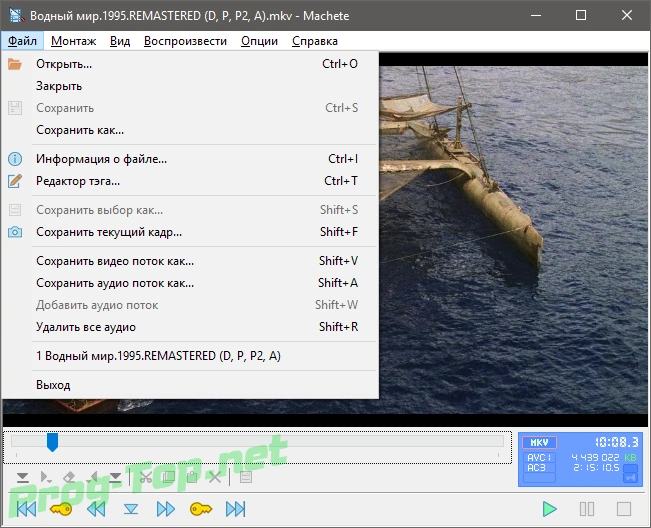This screenshot has height=528, width=651.
Task: Click the left-pointing jump-to-marker icon
Action: [x=93, y=477]
